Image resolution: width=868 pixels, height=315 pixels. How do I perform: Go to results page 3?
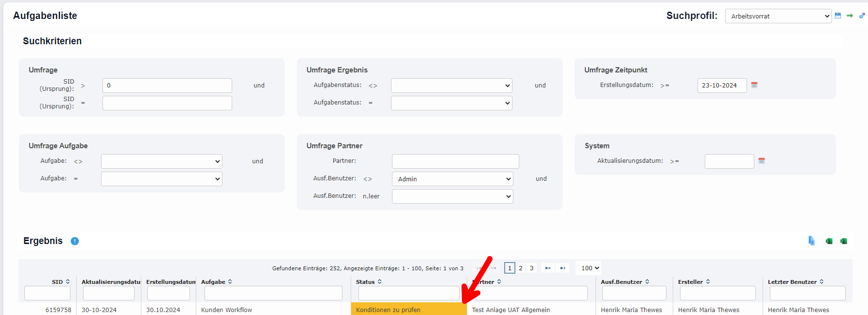coord(531,268)
